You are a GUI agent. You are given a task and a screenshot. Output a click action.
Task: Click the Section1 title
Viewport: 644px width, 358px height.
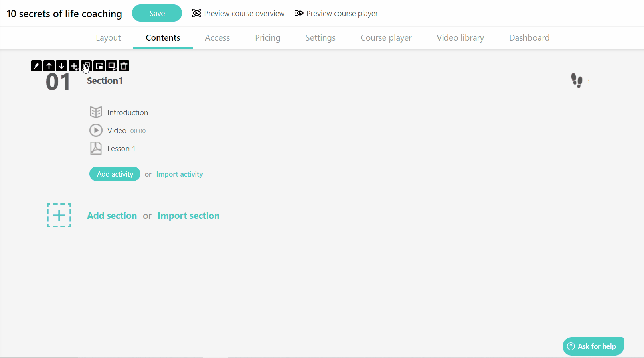point(105,81)
